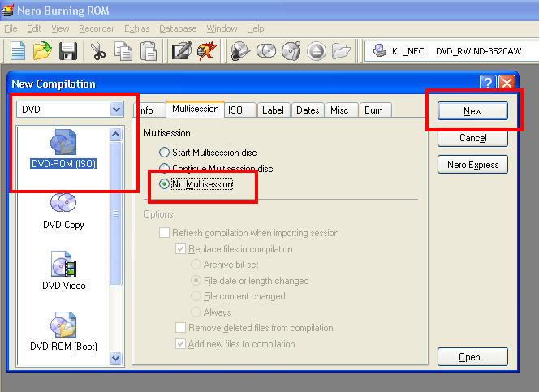The image size is (539, 392).
Task: Select No Multisession radio button
Action: click(164, 184)
